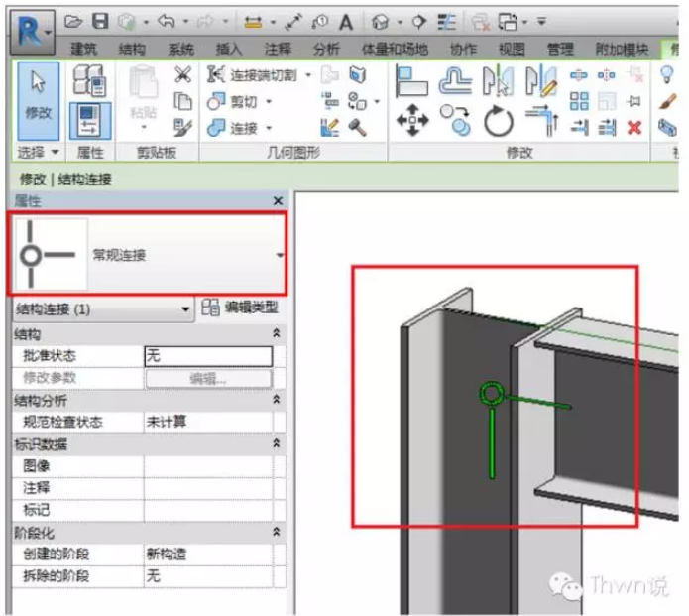689x616 pixels.
Task: Open the 粘贴 paste dropdown arrow
Action: [x=144, y=128]
